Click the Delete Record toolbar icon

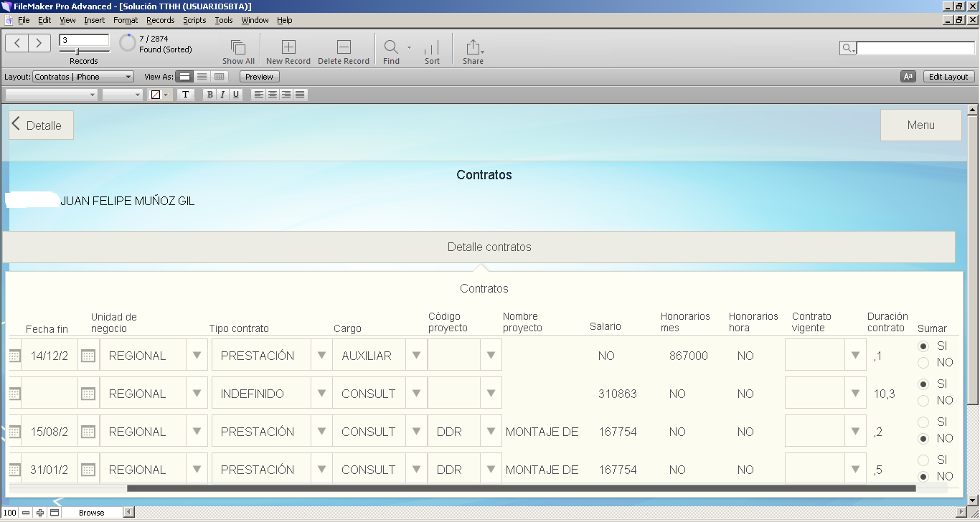pos(344,48)
